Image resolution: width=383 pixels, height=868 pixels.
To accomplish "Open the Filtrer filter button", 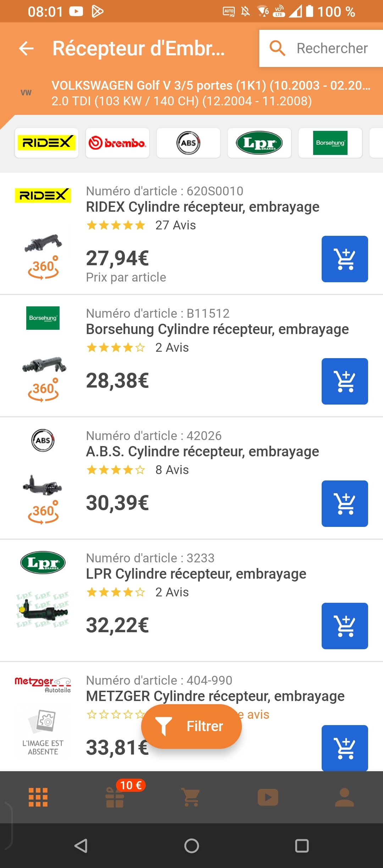I will click(x=191, y=726).
